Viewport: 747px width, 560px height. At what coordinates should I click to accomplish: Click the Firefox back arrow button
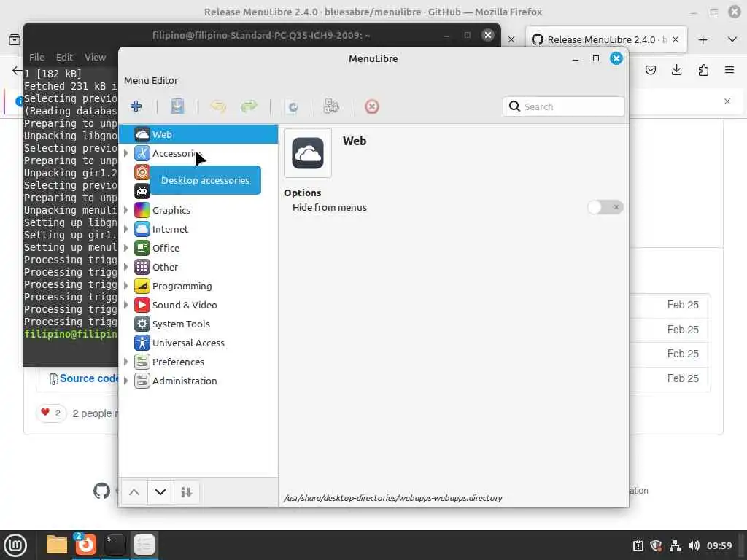(x=18, y=71)
